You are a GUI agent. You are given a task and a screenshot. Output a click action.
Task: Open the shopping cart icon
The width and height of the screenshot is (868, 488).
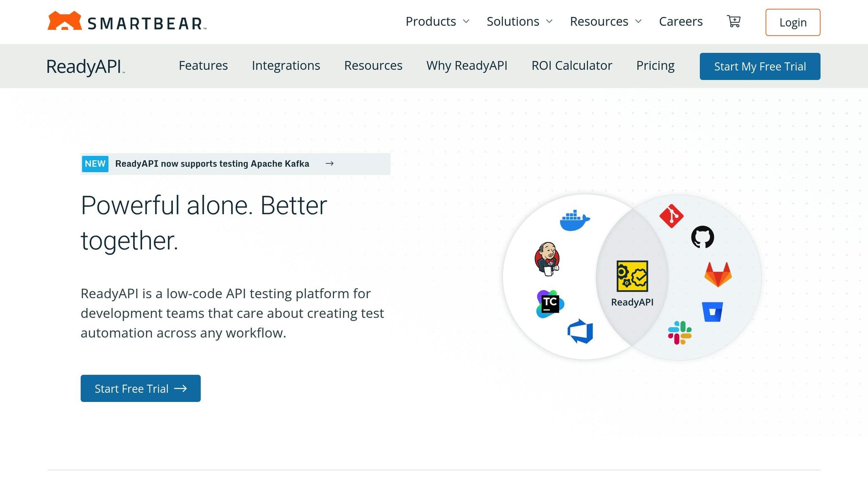(734, 21)
